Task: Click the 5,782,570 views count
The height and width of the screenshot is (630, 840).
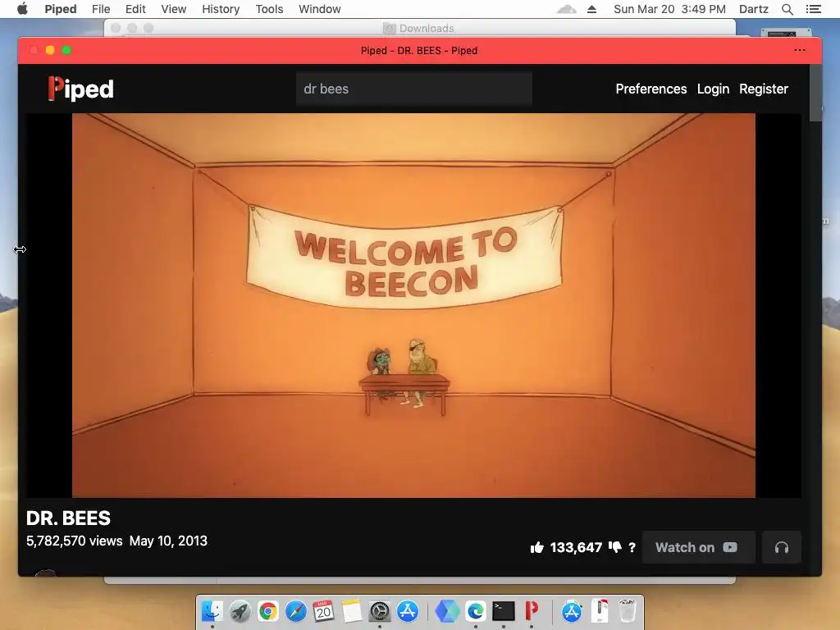Action: tap(75, 541)
